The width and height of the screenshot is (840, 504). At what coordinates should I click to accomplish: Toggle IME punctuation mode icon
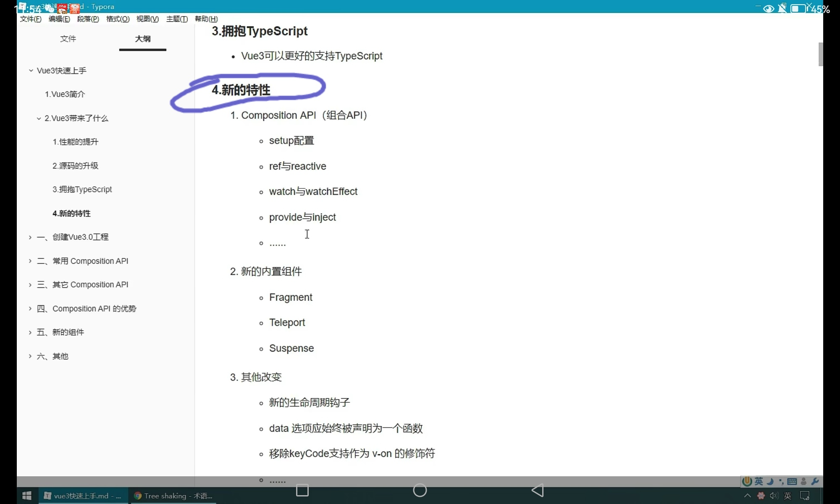(x=781, y=481)
